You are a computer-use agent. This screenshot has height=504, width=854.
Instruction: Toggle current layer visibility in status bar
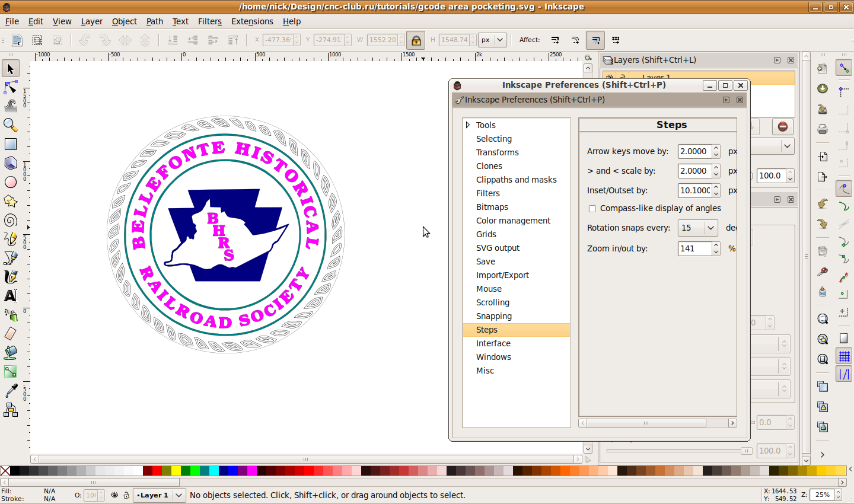click(114, 495)
